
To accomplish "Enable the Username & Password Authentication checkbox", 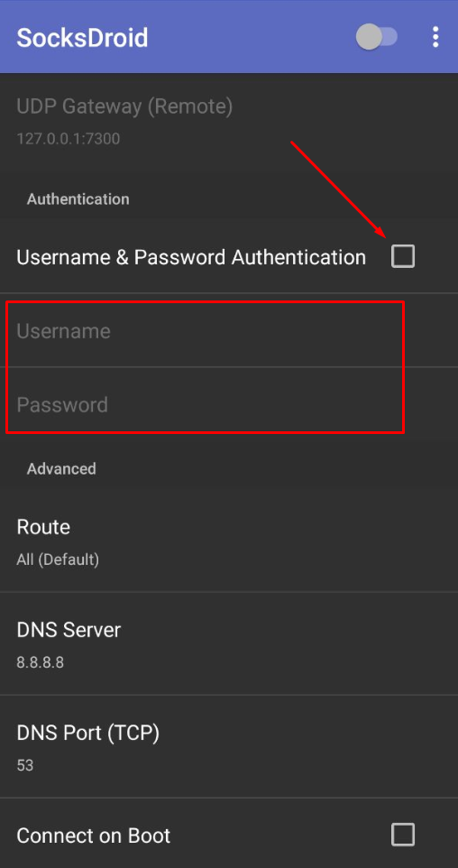I will pos(403,257).
